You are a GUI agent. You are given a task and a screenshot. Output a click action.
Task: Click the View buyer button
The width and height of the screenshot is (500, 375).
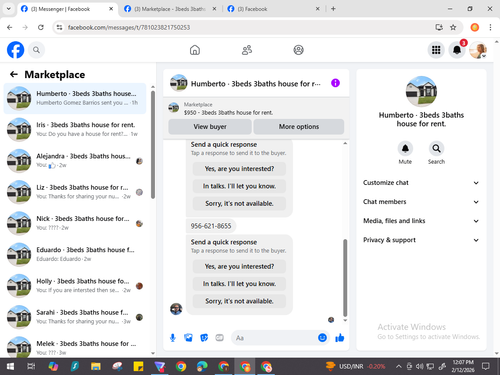(210, 127)
